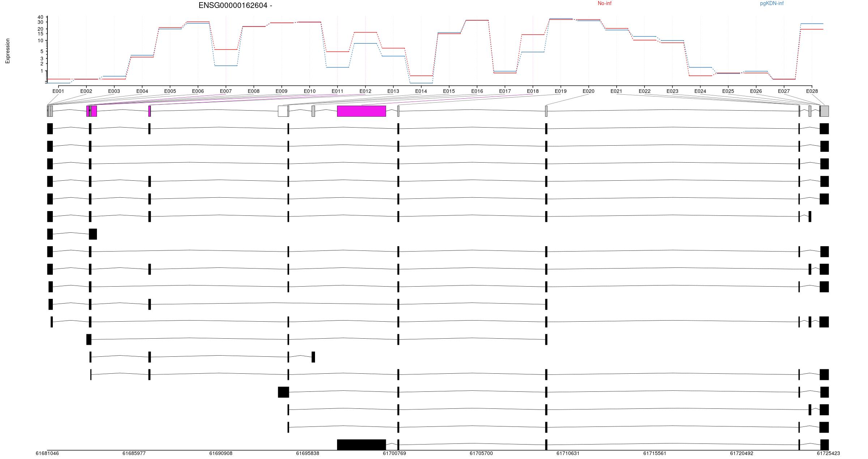Click the large magenta exon in gene model

pyautogui.click(x=361, y=111)
